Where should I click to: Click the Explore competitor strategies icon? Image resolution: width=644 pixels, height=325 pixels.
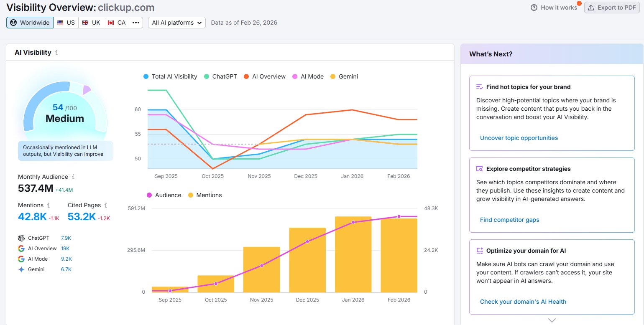tap(480, 169)
